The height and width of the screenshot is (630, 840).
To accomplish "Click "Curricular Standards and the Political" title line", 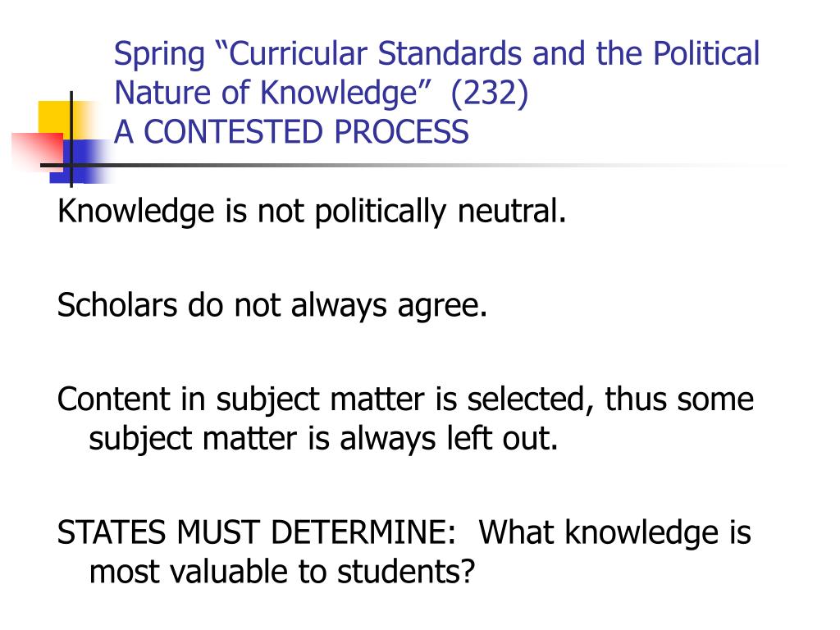I will pos(487,54).
